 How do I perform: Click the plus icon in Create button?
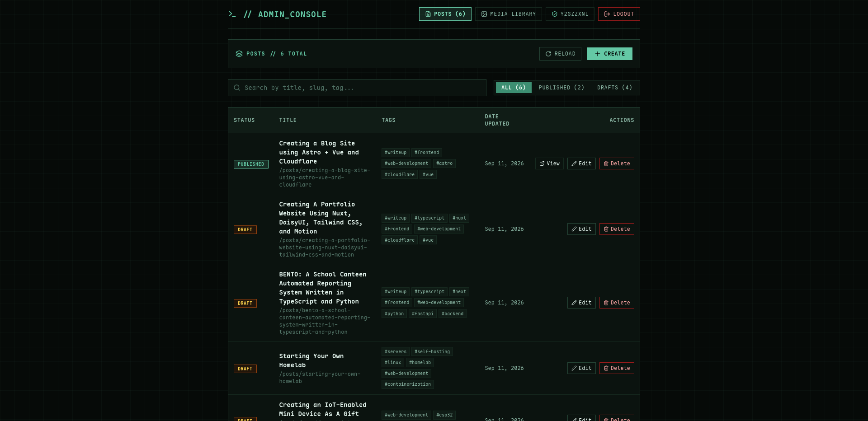point(598,54)
